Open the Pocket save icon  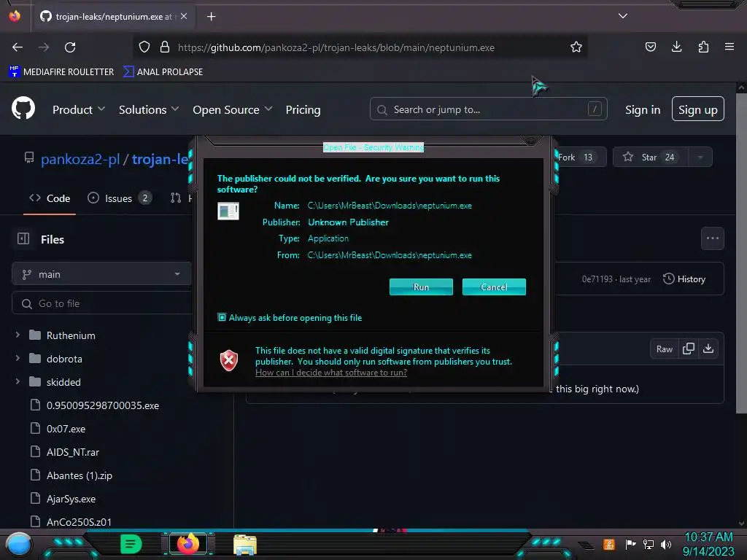(650, 47)
